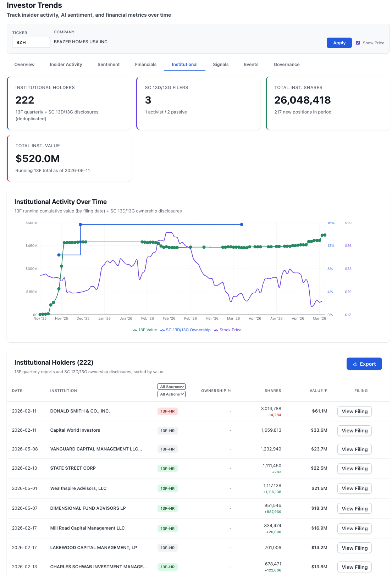Export the institutional holders list
Viewport: 392px width, 575px height.
[x=364, y=364]
